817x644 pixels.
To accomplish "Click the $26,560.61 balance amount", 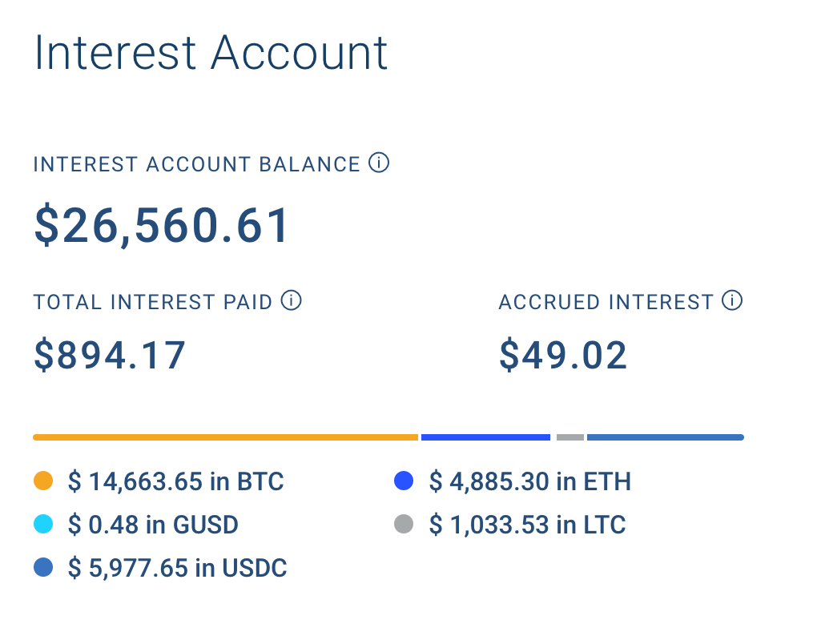I will pyautogui.click(x=162, y=225).
